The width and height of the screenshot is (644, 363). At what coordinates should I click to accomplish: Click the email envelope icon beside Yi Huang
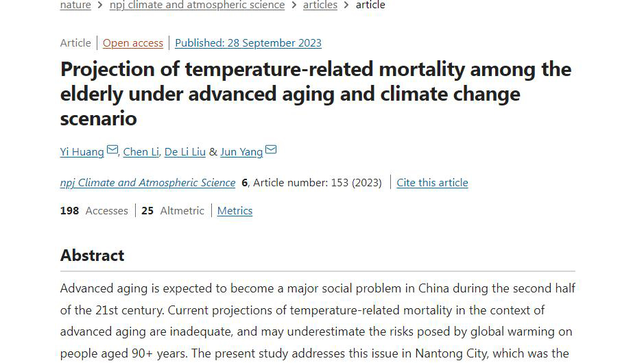pyautogui.click(x=112, y=150)
